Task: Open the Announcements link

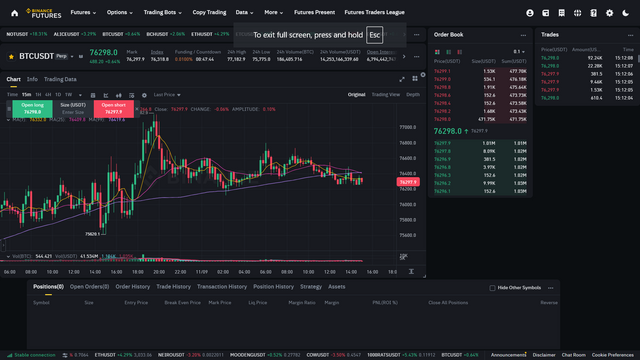Action: (508, 355)
